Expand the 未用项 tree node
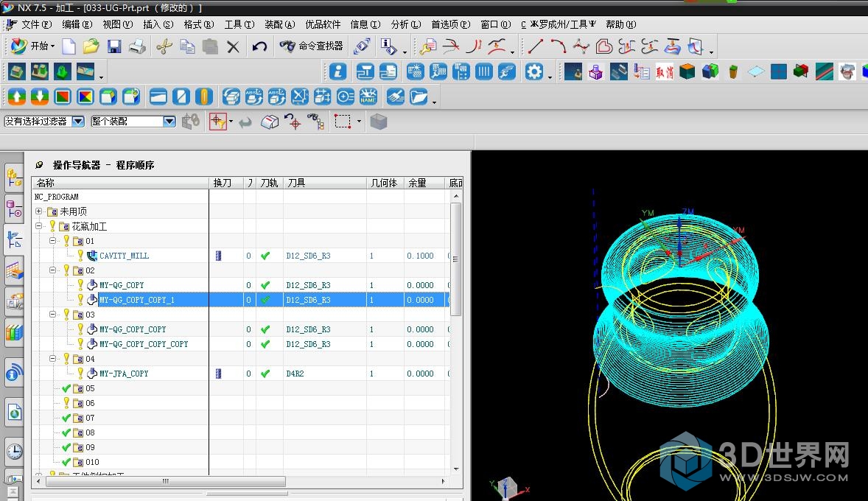This screenshot has height=501, width=868. (x=39, y=211)
